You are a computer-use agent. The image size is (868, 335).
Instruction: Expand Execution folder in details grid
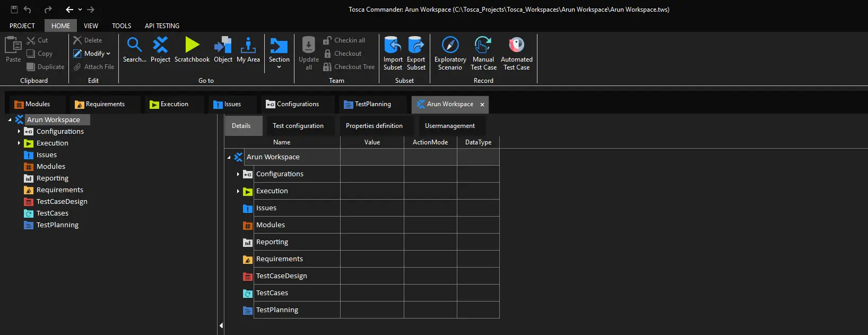[238, 191]
